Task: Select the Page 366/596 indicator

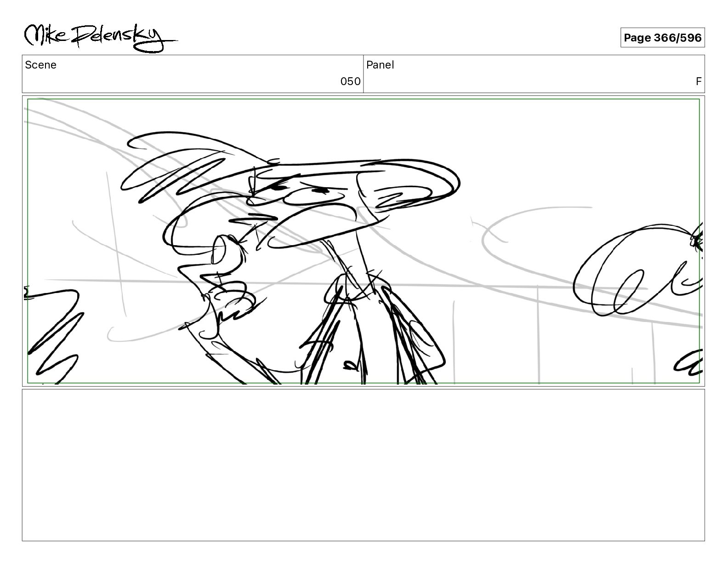Action: [662, 38]
